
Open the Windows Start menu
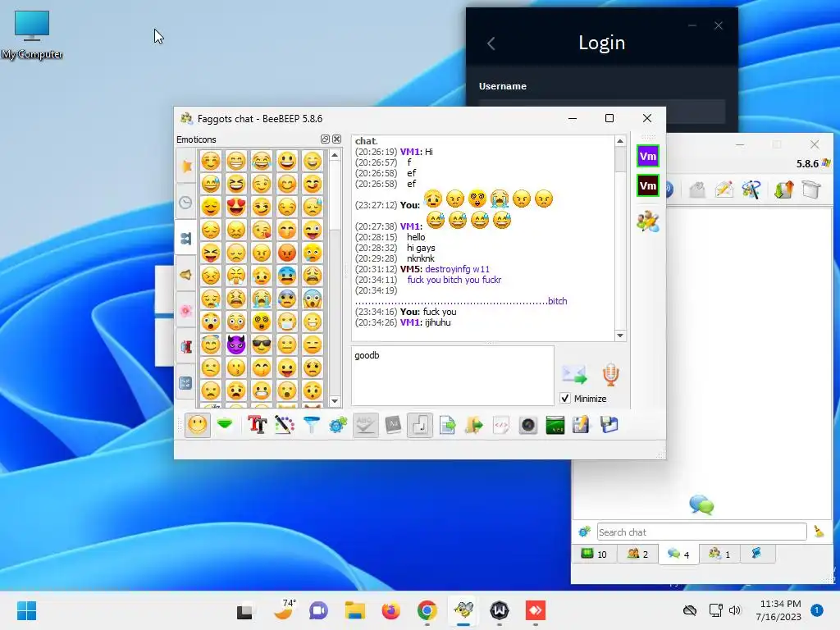pos(26,610)
